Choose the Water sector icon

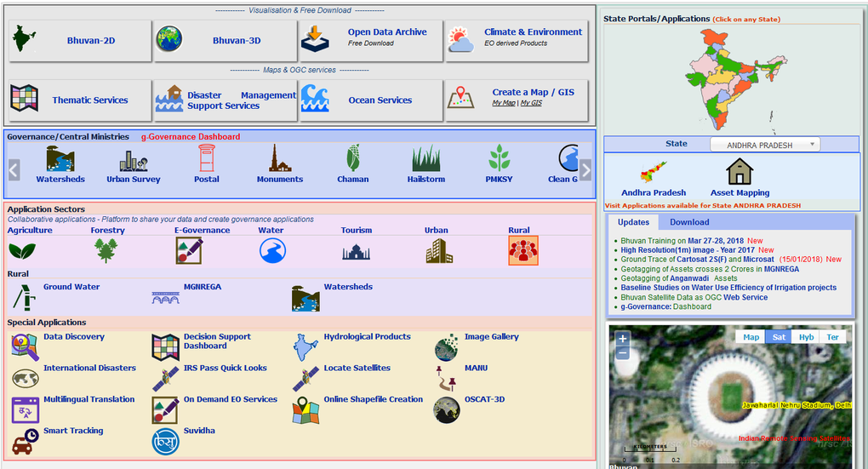click(273, 251)
